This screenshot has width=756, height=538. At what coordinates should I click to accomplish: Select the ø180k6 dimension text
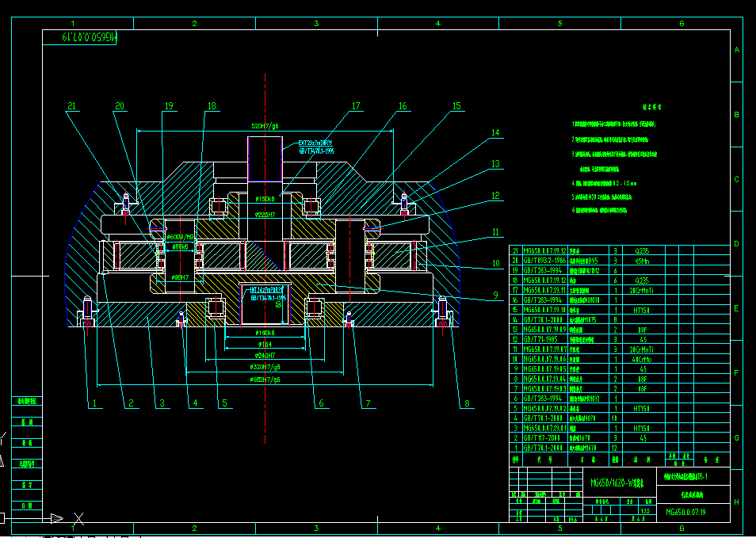[265, 333]
